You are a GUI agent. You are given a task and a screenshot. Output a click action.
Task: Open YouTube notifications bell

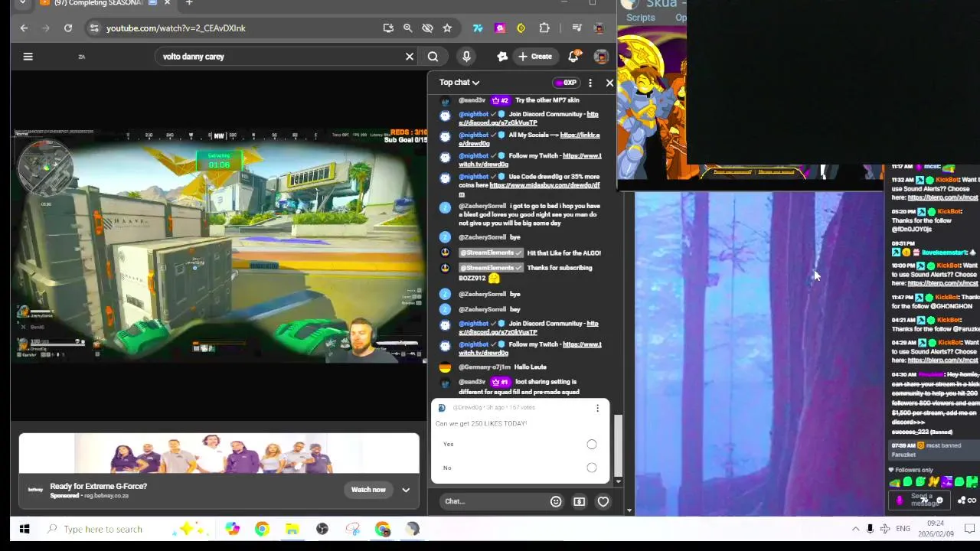coord(574,57)
